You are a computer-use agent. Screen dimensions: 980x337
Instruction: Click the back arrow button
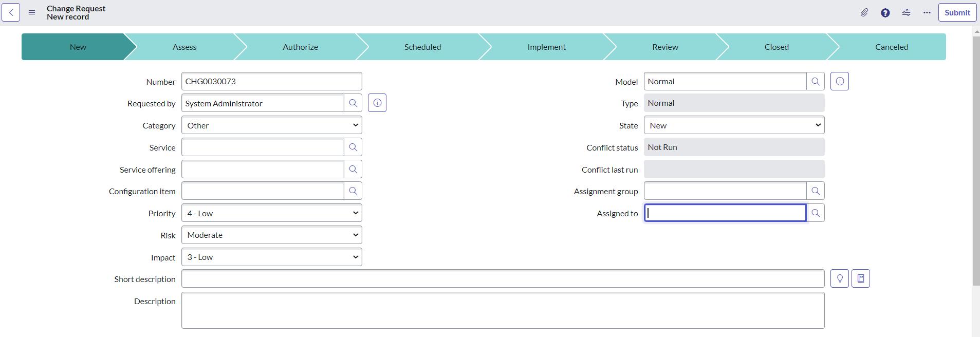pyautogui.click(x=11, y=12)
